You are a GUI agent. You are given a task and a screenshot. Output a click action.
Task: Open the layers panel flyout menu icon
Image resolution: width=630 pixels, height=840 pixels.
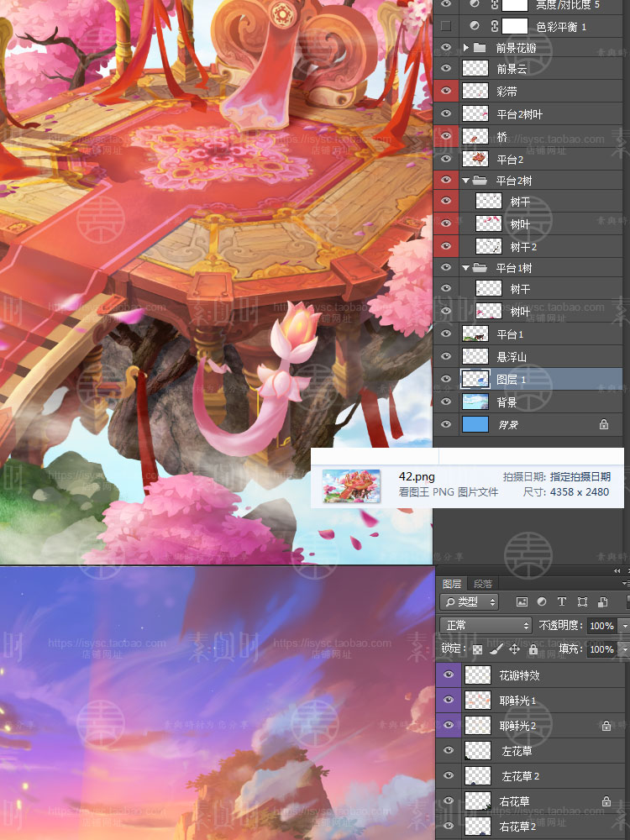coord(626,584)
